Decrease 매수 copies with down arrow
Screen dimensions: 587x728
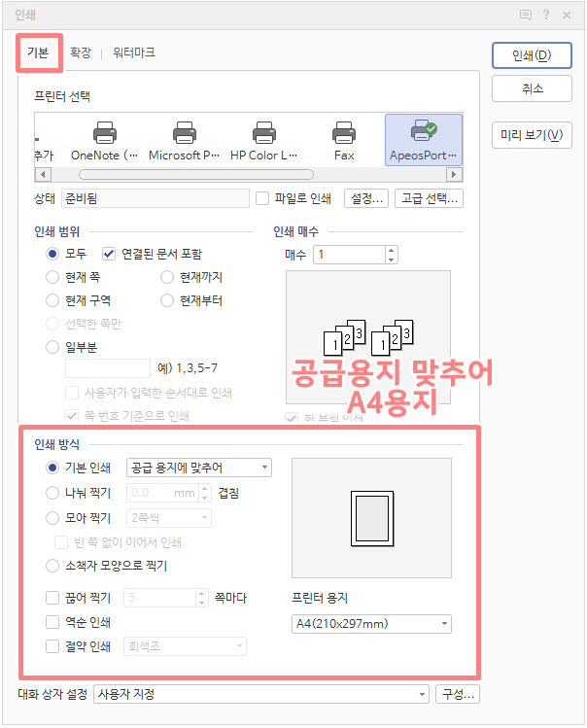click(x=392, y=260)
